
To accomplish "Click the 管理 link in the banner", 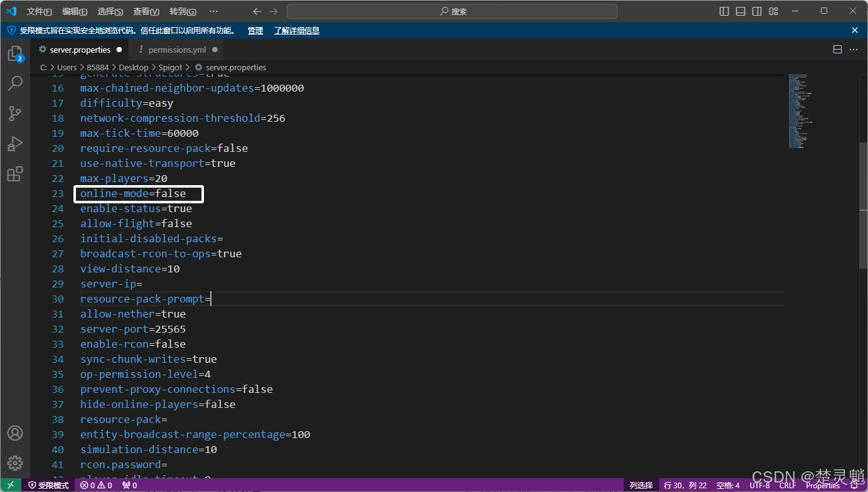I will (255, 30).
